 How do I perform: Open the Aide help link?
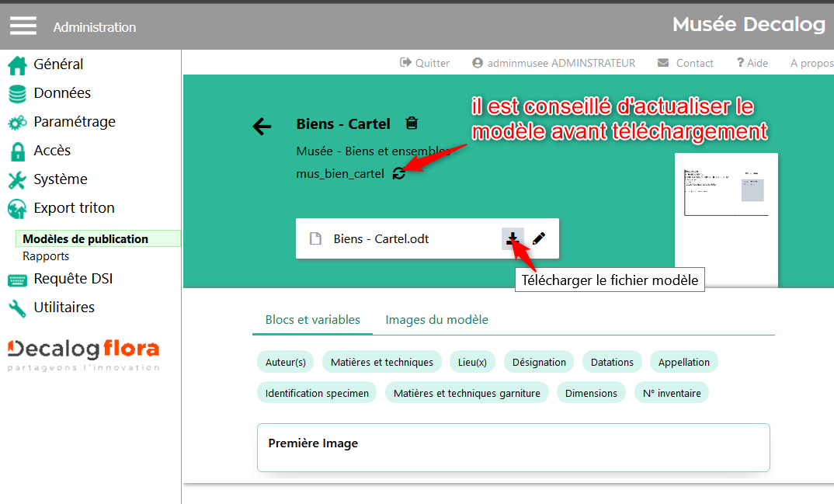point(757,63)
